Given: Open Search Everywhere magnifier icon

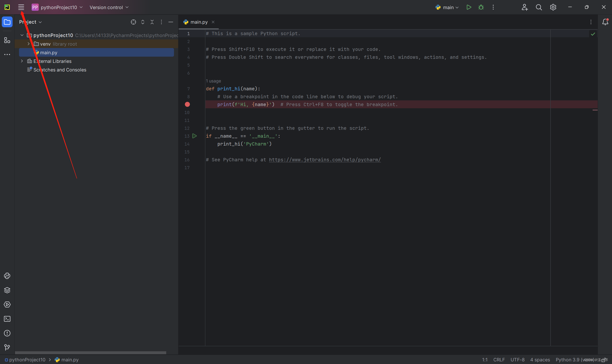Looking at the screenshot, I should (539, 7).
